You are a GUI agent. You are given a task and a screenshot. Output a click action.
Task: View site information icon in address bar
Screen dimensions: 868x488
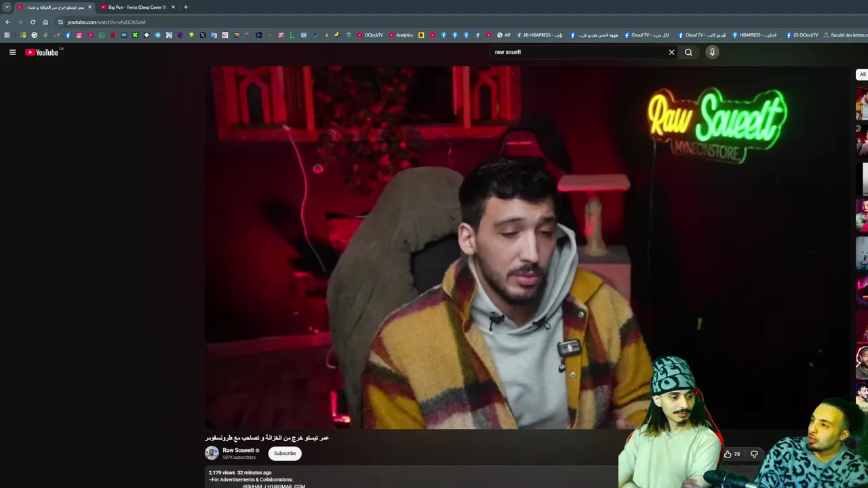[60, 22]
